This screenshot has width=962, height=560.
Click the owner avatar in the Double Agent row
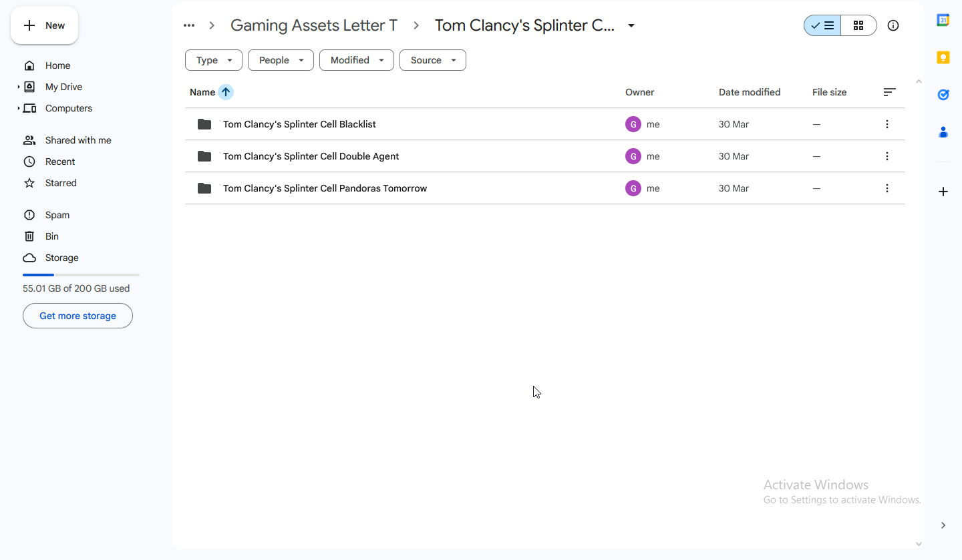tap(633, 156)
